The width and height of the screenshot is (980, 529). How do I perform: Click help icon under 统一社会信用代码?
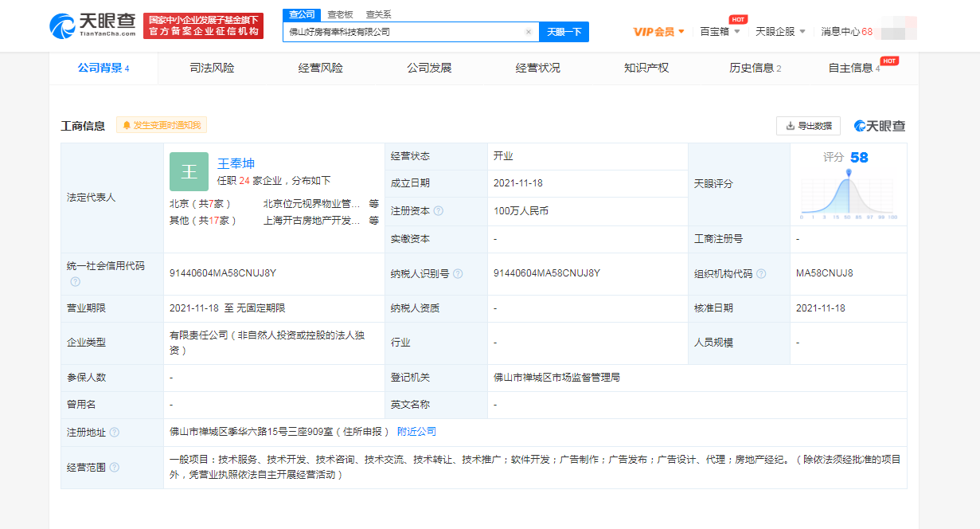coord(74,281)
